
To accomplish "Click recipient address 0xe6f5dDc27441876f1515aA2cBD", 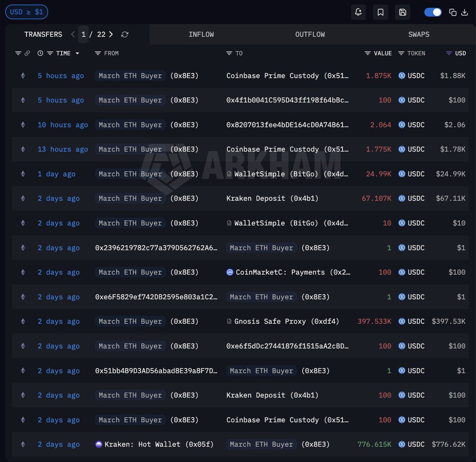I will coord(288,346).
